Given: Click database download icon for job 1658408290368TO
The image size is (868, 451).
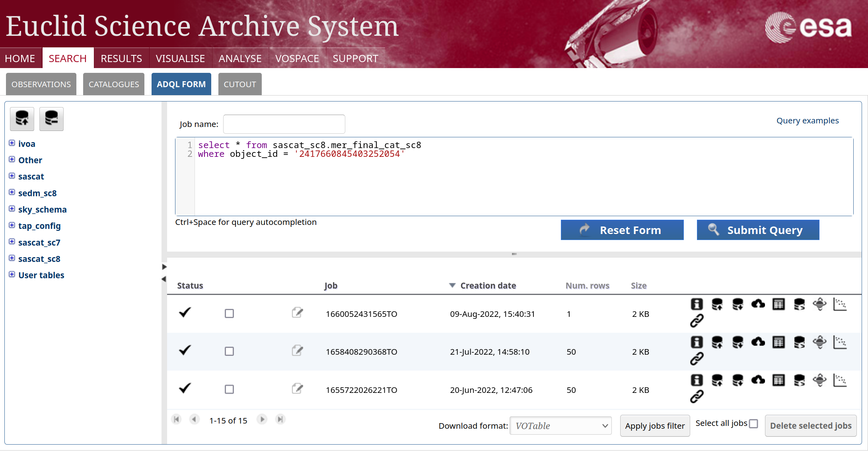Looking at the screenshot, I should click(x=738, y=342).
